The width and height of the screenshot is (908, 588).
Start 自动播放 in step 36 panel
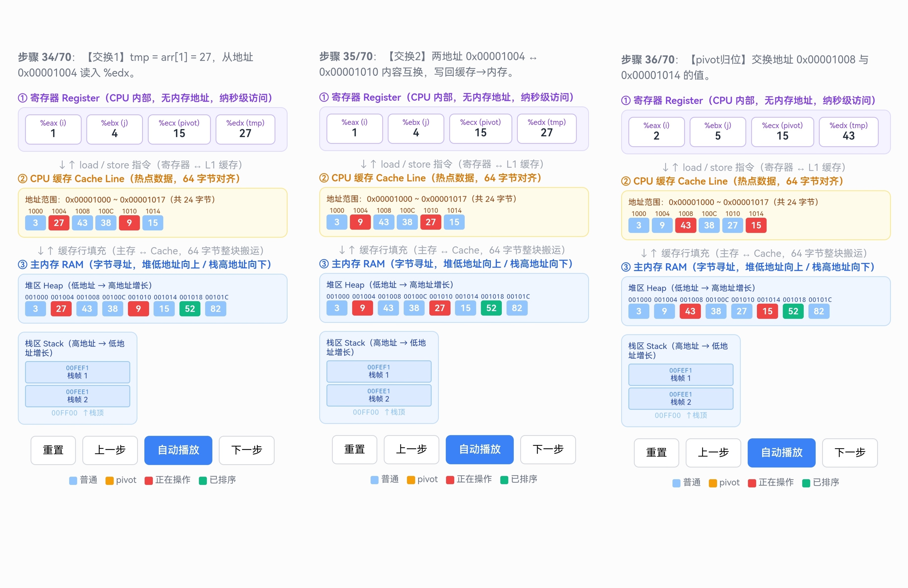pos(781,453)
